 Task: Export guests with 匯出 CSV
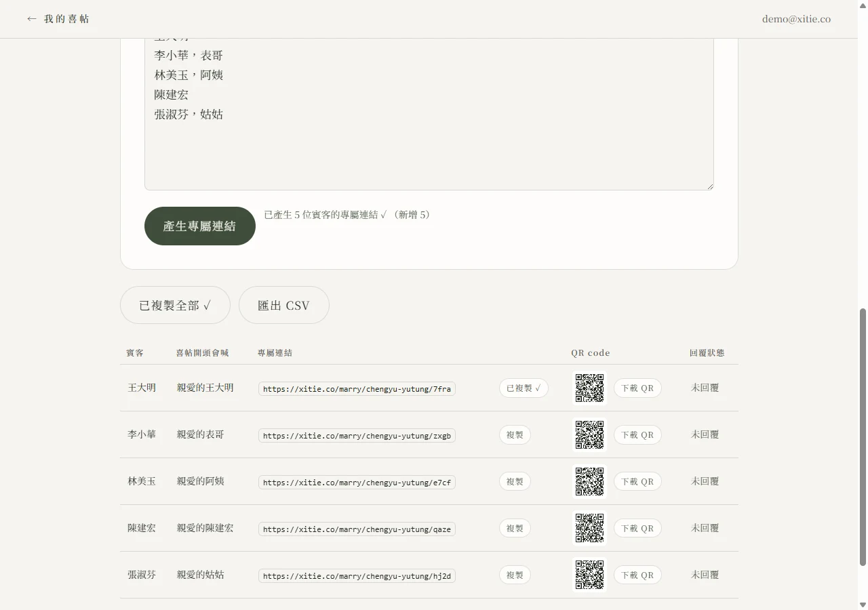[x=284, y=305]
